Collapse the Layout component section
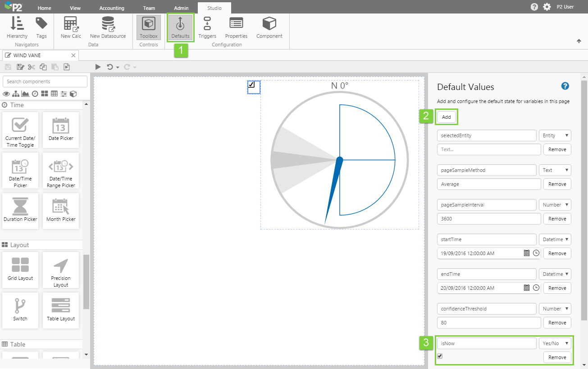The width and height of the screenshot is (588, 369). coord(19,245)
